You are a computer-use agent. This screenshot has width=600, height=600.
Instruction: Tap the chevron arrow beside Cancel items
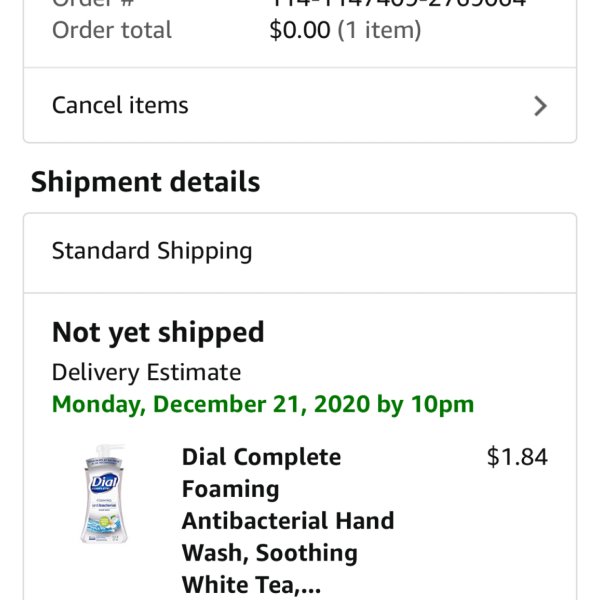click(x=540, y=106)
